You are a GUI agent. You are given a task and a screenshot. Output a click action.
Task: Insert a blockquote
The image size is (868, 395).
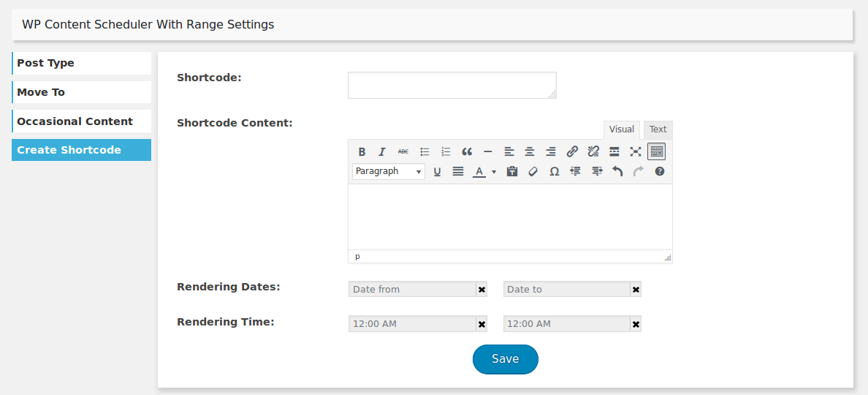coord(467,151)
